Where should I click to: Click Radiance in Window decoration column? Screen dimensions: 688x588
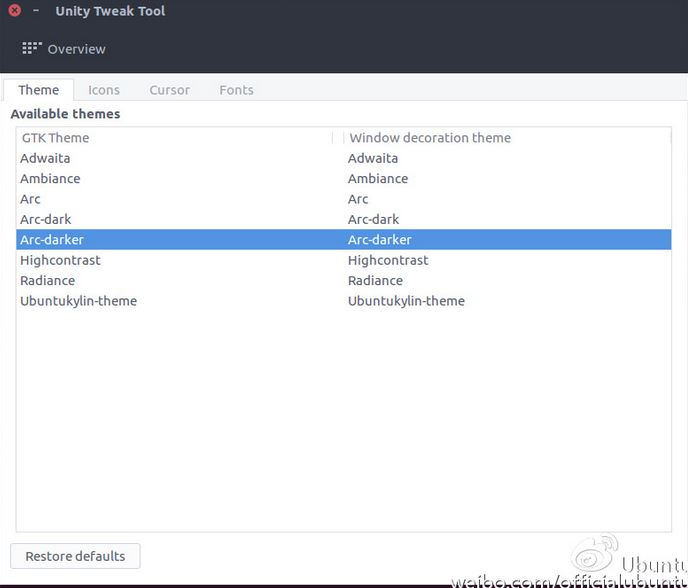click(x=375, y=281)
